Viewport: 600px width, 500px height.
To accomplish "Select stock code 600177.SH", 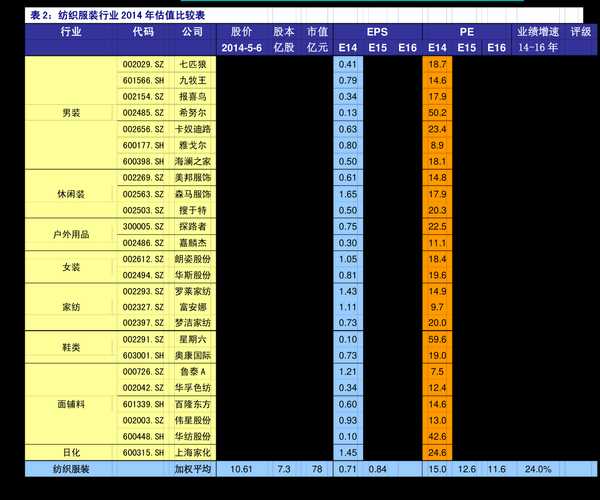I will tap(143, 145).
